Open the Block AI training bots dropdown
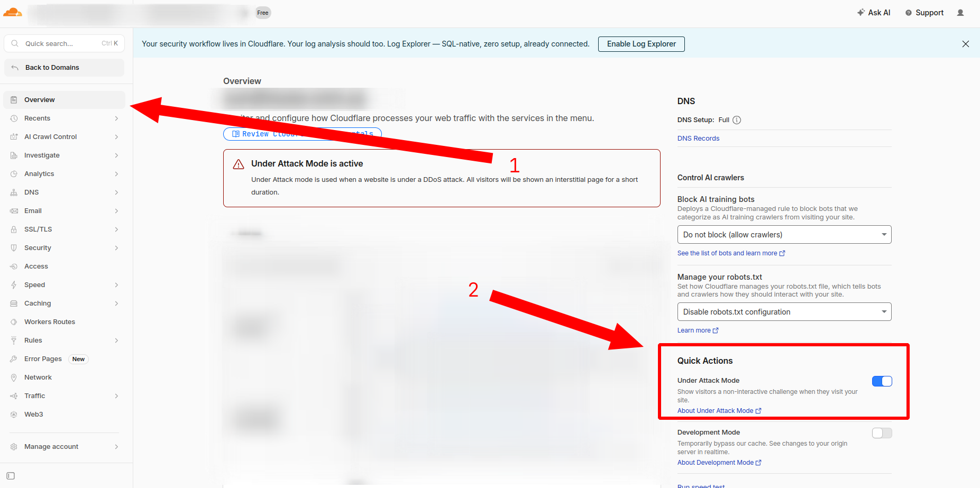Viewport: 980px width, 488px height. point(784,235)
